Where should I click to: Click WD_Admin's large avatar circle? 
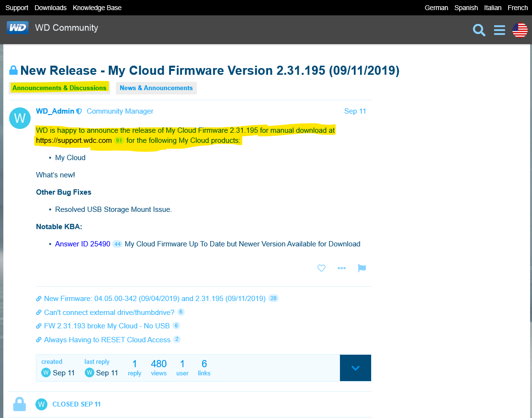pyautogui.click(x=20, y=118)
